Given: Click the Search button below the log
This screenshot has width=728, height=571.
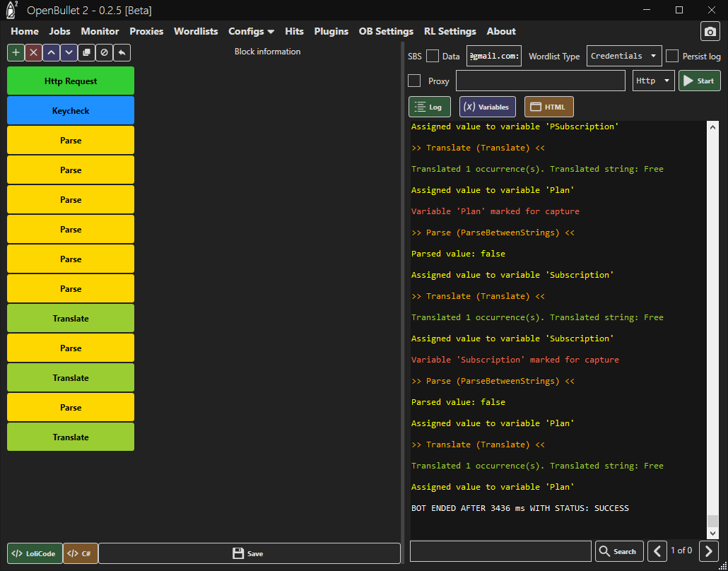Looking at the screenshot, I should (619, 551).
